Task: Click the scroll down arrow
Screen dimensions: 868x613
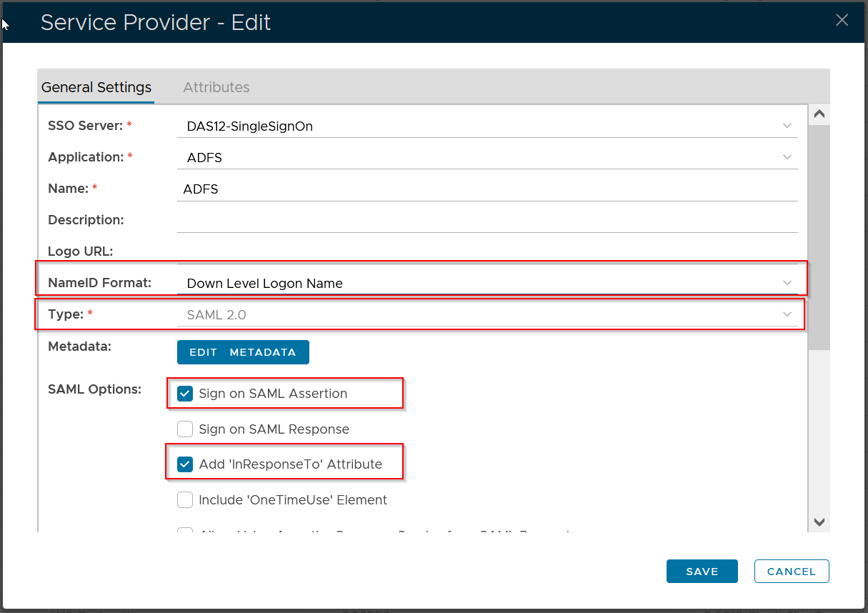Action: [x=819, y=522]
